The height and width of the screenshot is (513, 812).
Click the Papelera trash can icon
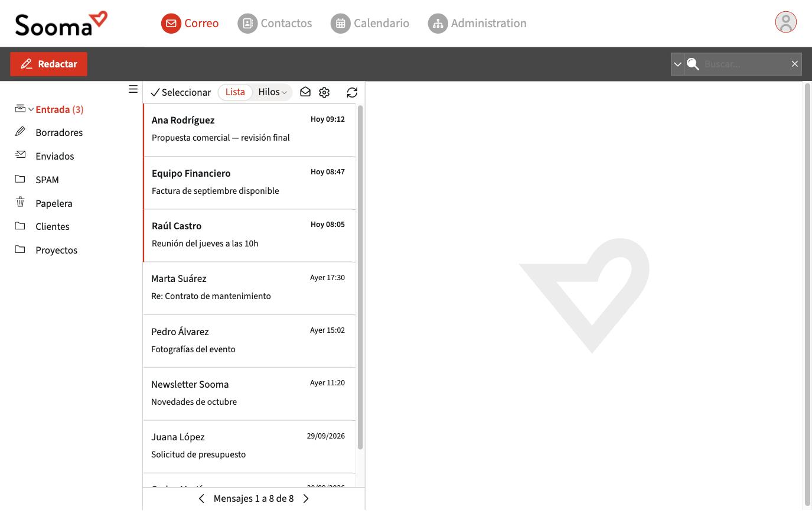pos(21,202)
